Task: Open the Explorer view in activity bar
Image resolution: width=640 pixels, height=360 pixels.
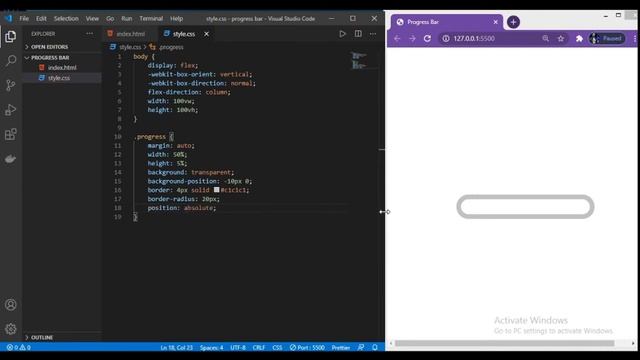Action: coord(11,37)
